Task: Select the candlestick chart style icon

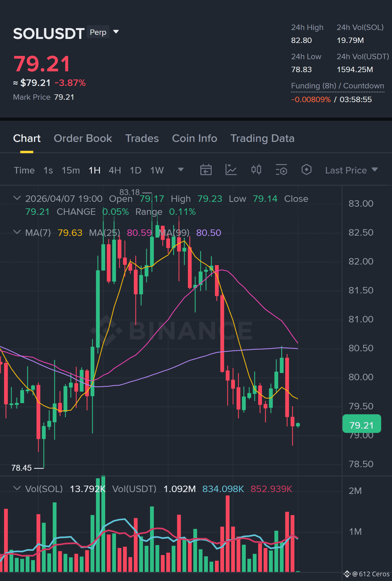Action: [x=256, y=170]
